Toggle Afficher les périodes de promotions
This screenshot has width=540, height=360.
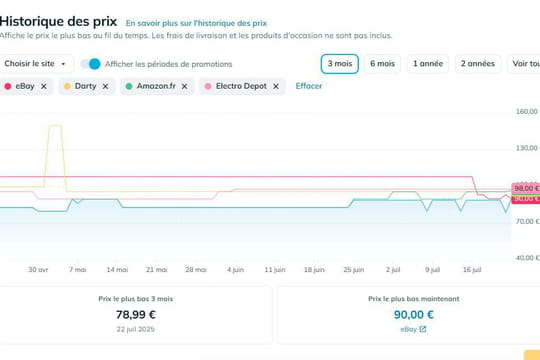click(91, 64)
